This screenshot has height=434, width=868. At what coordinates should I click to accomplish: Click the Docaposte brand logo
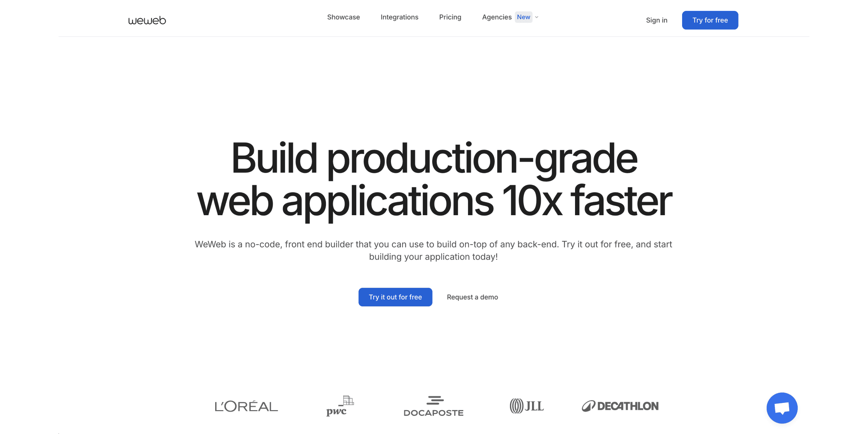[433, 406]
